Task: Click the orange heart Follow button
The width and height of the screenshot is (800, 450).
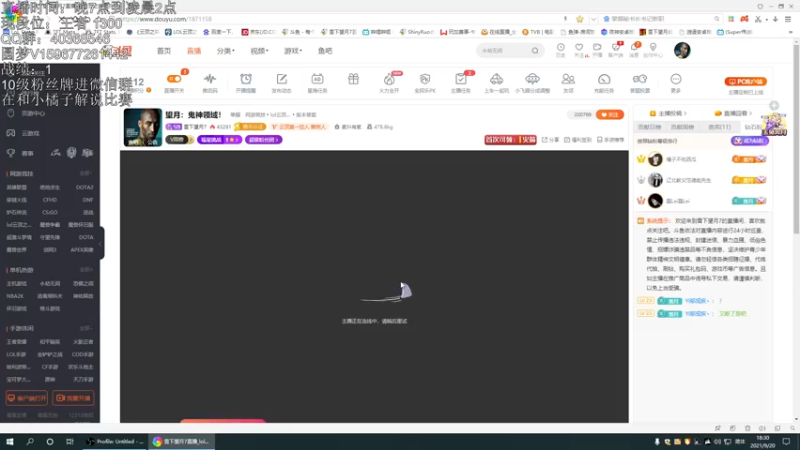Action: coord(610,115)
